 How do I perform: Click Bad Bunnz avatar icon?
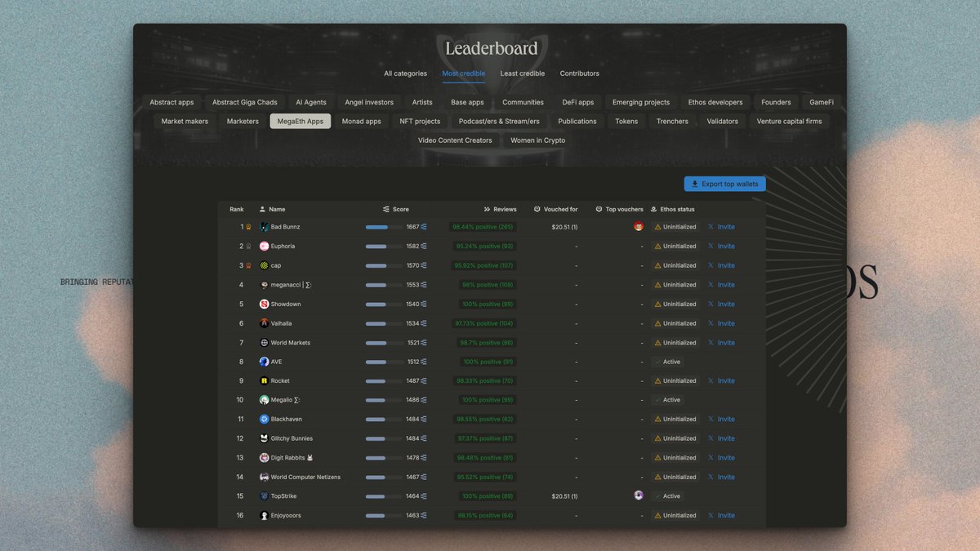coord(264,227)
